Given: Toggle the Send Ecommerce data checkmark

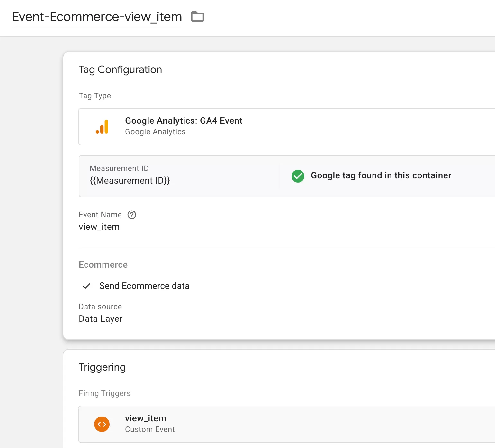Looking at the screenshot, I should pos(86,286).
